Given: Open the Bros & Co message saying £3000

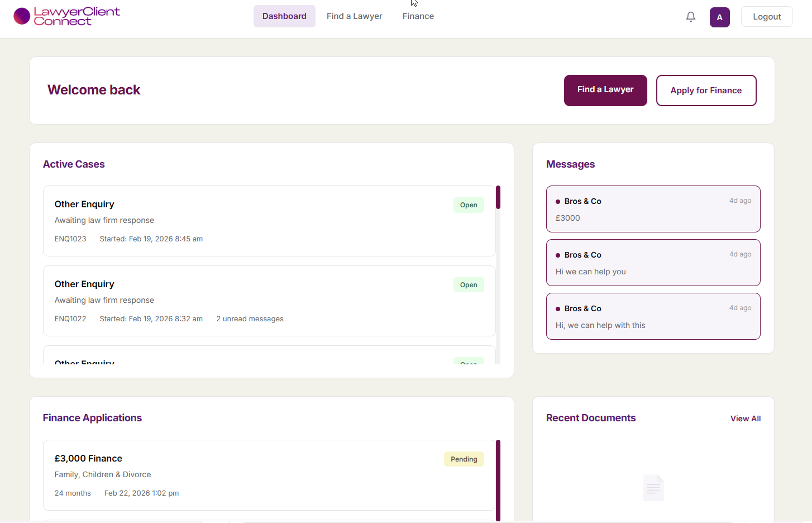Looking at the screenshot, I should tap(653, 209).
